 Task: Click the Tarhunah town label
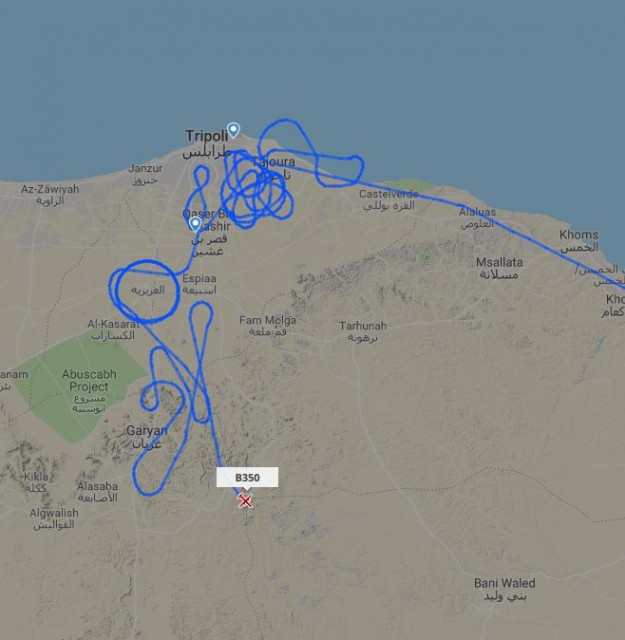point(363,326)
